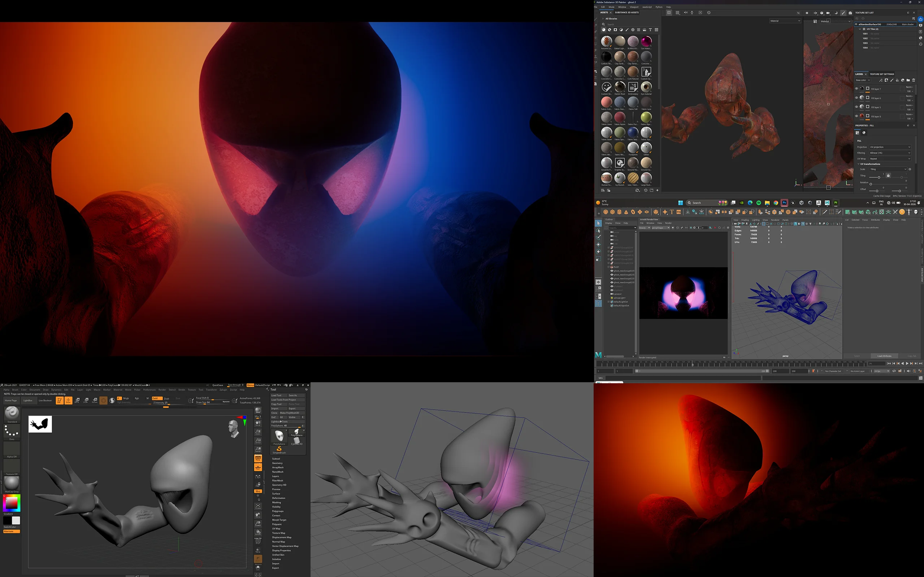Open Google Chrome from the Windows taskbar
Image resolution: width=924 pixels, height=577 pixels.
coord(776,203)
